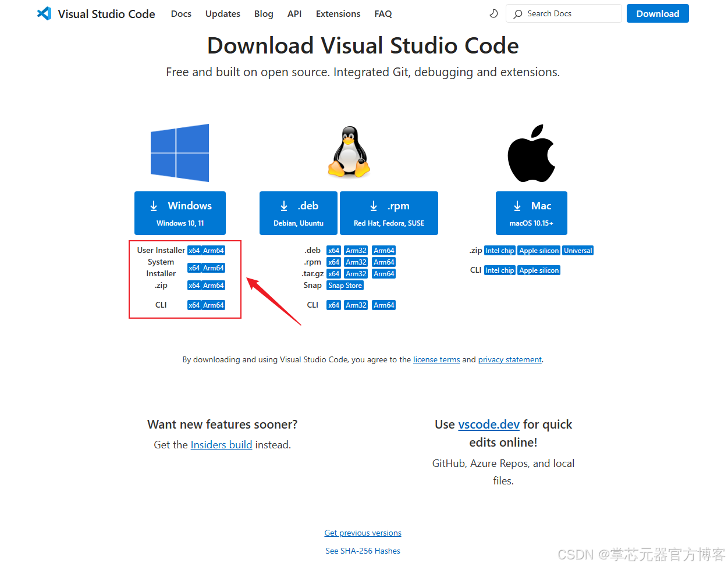This screenshot has width=728, height=567.
Task: Choose Windows .zip Arm64 download
Action: 214,286
